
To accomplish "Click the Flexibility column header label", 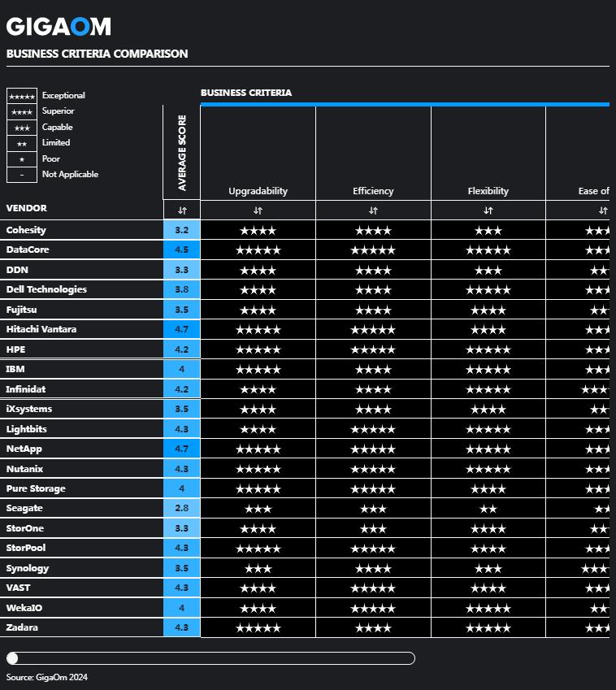I will (488, 191).
